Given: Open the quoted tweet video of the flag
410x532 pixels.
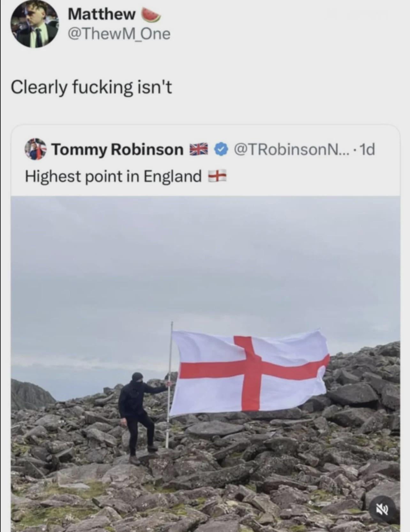Looking at the screenshot, I should pos(205,364).
